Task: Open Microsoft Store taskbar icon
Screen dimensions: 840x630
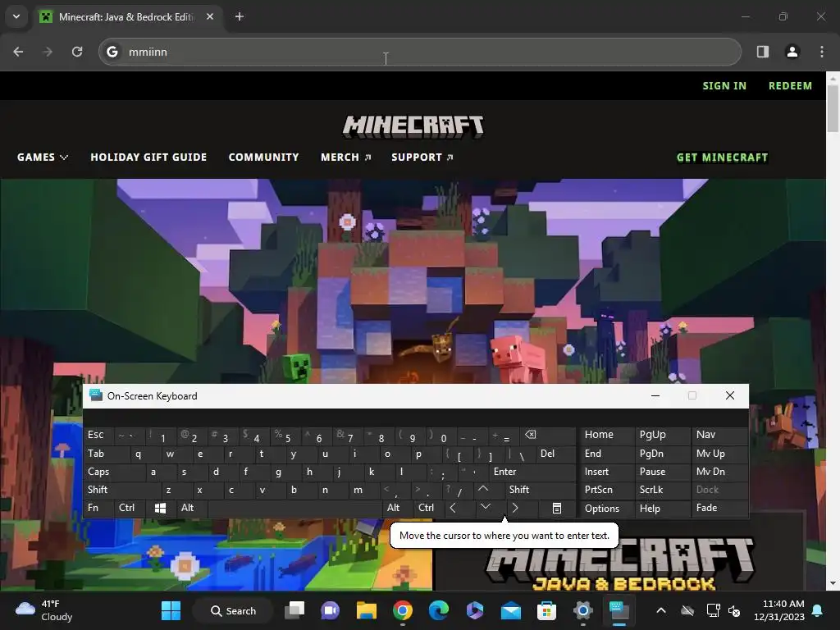Action: click(x=546, y=610)
